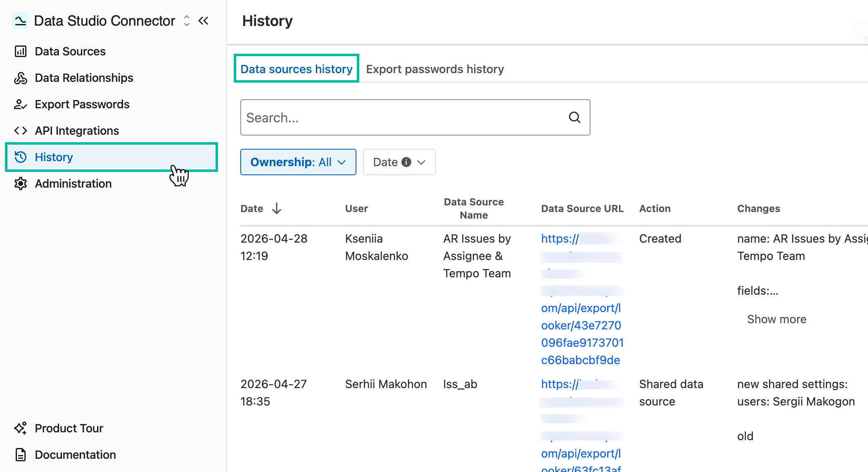868x472 pixels.
Task: Click the Administration gear icon
Action: click(21, 184)
